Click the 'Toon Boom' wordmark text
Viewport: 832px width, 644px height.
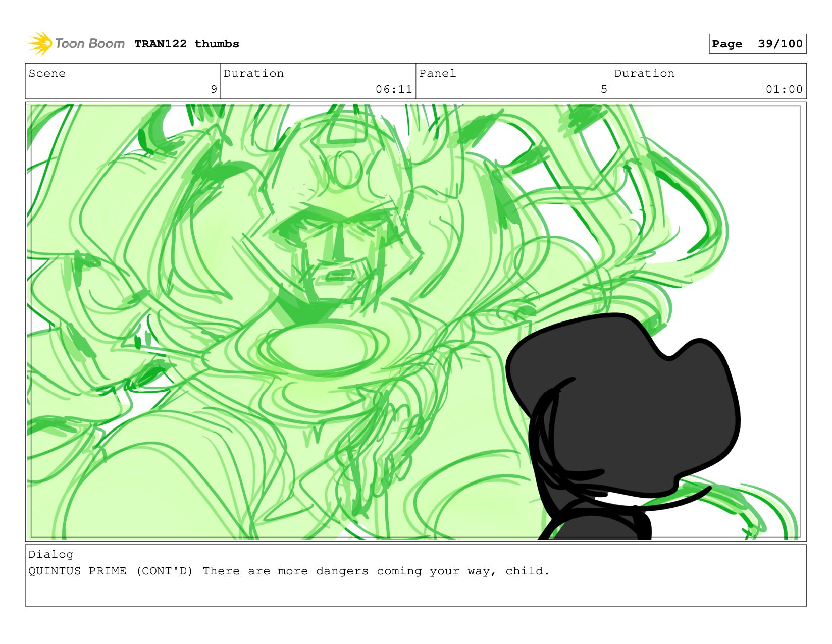tap(89, 44)
